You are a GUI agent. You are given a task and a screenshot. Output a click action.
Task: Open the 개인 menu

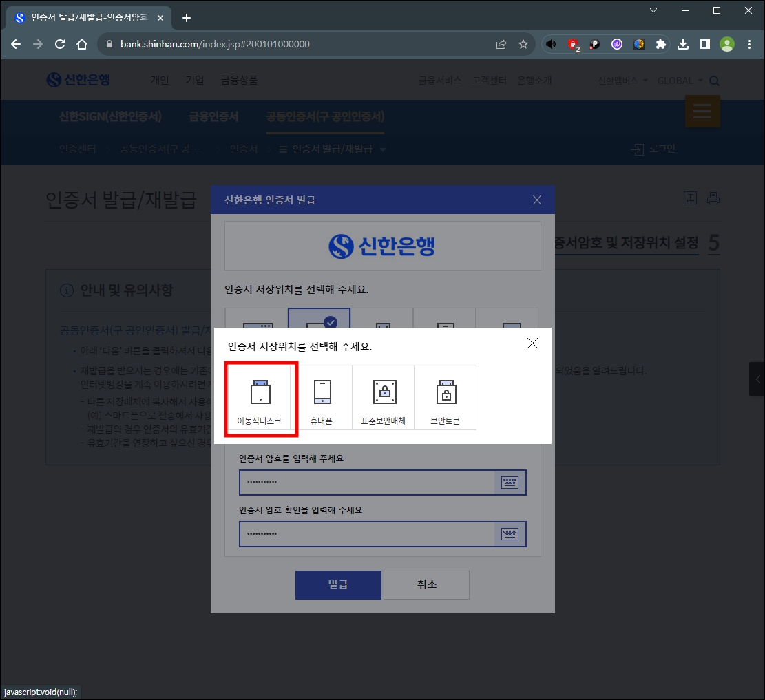click(x=160, y=80)
